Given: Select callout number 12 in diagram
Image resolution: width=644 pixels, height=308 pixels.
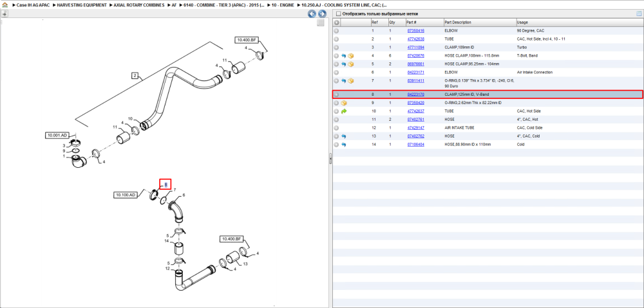Looking at the screenshot, I should (167, 269).
